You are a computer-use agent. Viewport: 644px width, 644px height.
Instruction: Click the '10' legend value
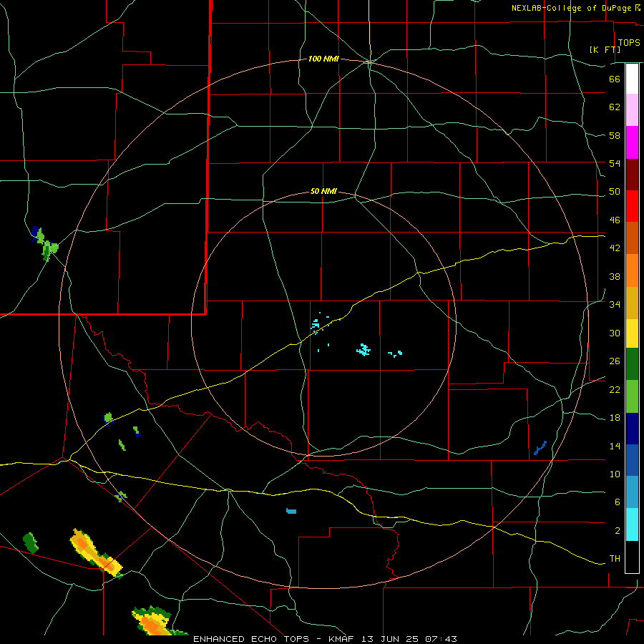pos(615,474)
